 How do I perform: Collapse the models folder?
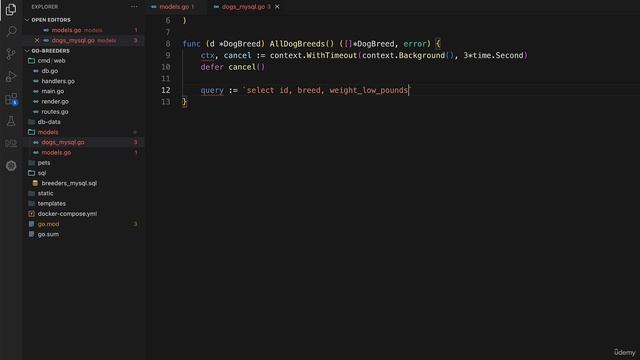[x=47, y=132]
